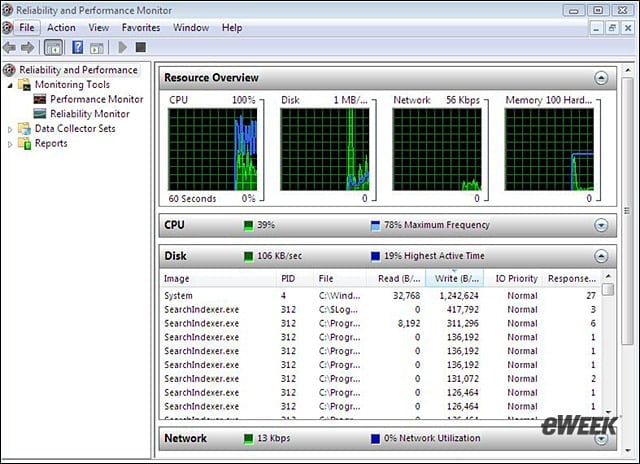Expand the Data Collector Sets node
This screenshot has height=464, width=640.
tap(10, 129)
